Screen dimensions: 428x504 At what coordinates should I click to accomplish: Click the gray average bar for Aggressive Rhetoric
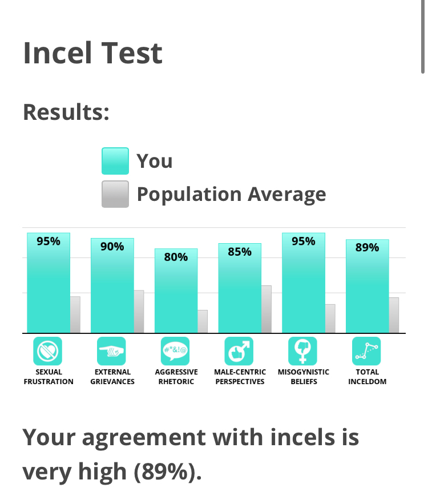pos(203,321)
